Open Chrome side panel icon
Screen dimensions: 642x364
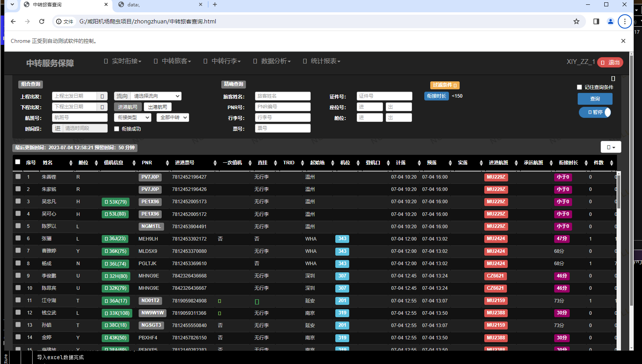pos(596,21)
